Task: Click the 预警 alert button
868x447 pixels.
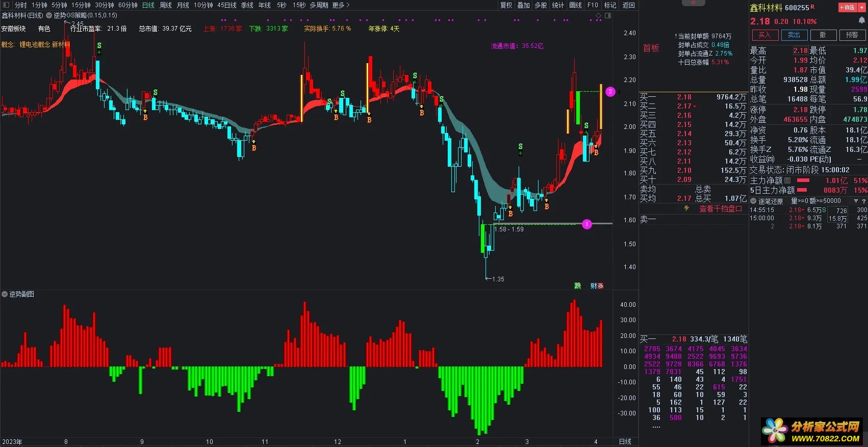Action: tap(852, 35)
